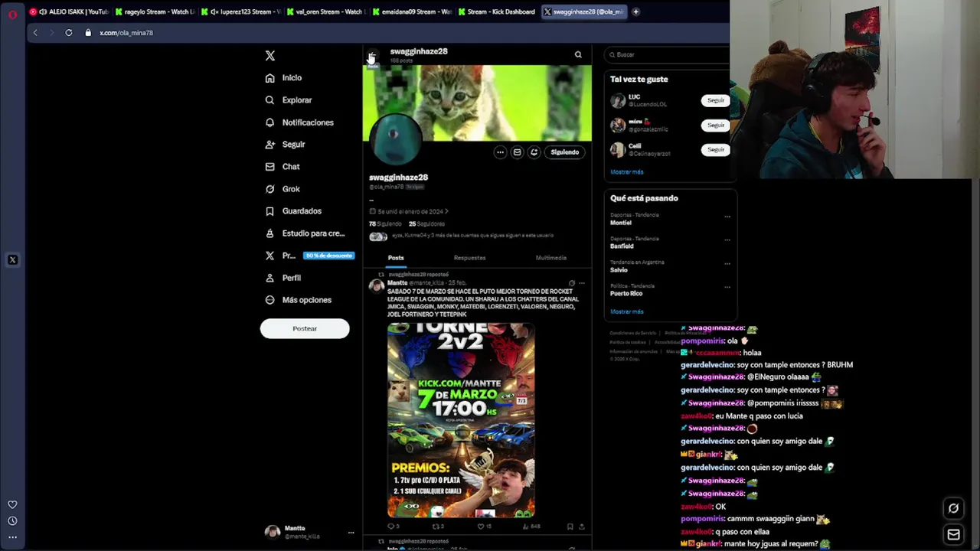Open new browser tab with plus

click(x=635, y=11)
